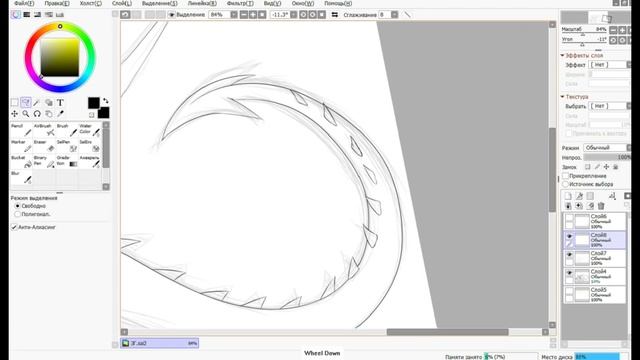Toggle 'Анти-Алиасинг' checkbox
This screenshot has width=640, height=360.
(14, 227)
